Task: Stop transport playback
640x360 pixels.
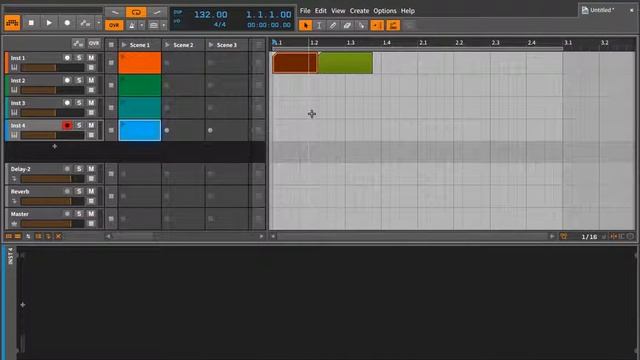Action: [x=31, y=23]
